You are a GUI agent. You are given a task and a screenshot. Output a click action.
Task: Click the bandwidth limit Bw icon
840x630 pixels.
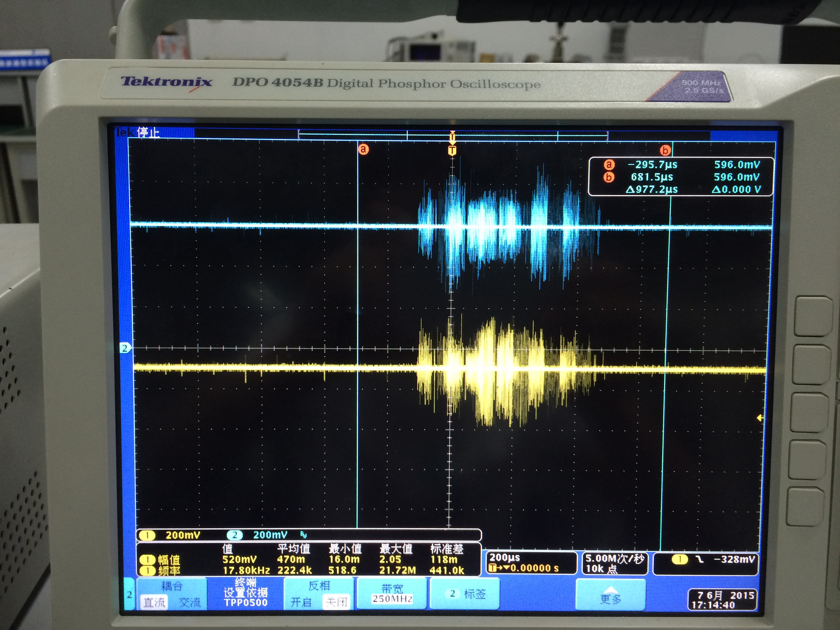coord(303,535)
